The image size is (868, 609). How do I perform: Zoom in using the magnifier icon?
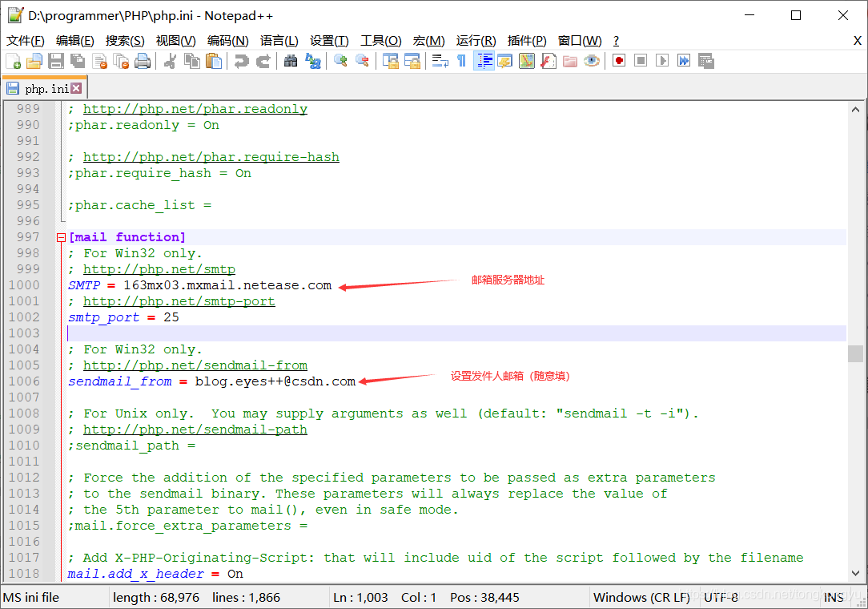click(340, 60)
